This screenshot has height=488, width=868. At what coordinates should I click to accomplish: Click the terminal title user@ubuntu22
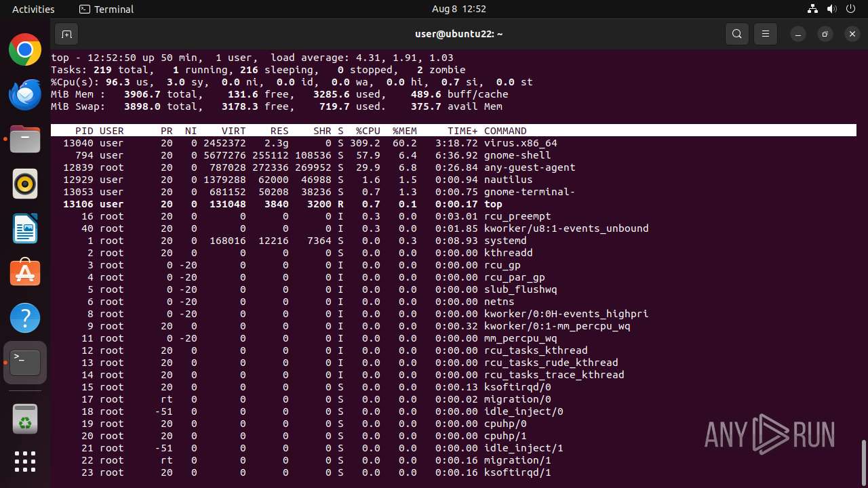pos(458,34)
